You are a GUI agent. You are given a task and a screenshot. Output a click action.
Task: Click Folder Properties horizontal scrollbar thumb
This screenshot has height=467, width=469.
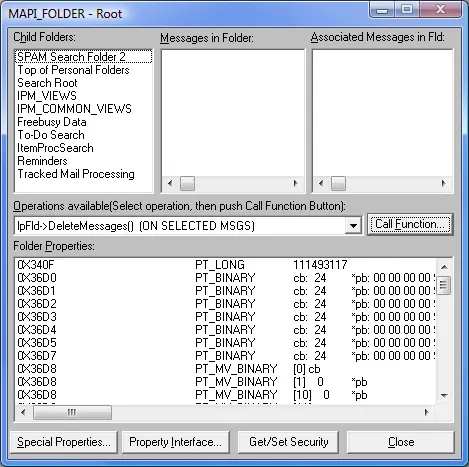tap(72, 413)
